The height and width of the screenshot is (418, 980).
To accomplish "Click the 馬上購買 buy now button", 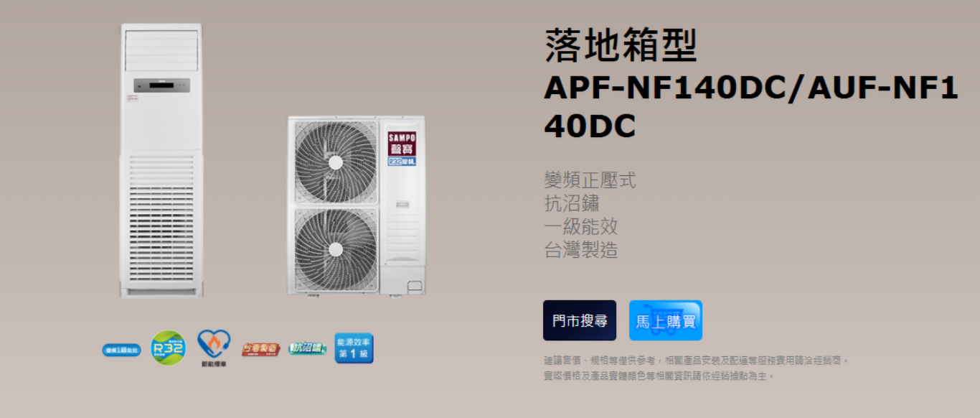I will tap(666, 320).
